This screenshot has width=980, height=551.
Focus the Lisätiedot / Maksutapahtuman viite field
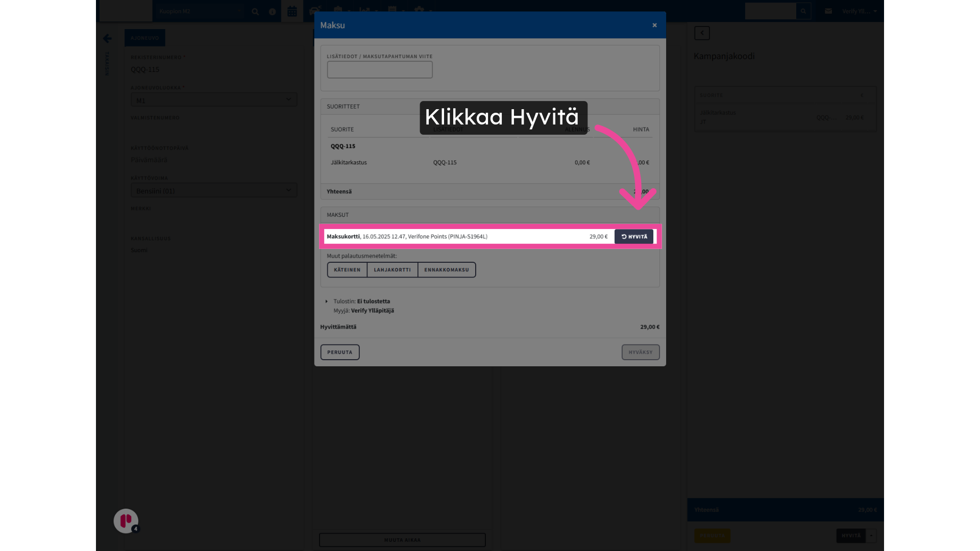point(380,70)
